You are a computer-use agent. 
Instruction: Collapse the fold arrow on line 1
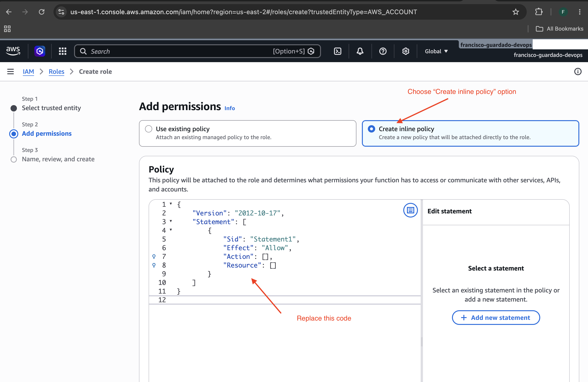tap(171, 204)
